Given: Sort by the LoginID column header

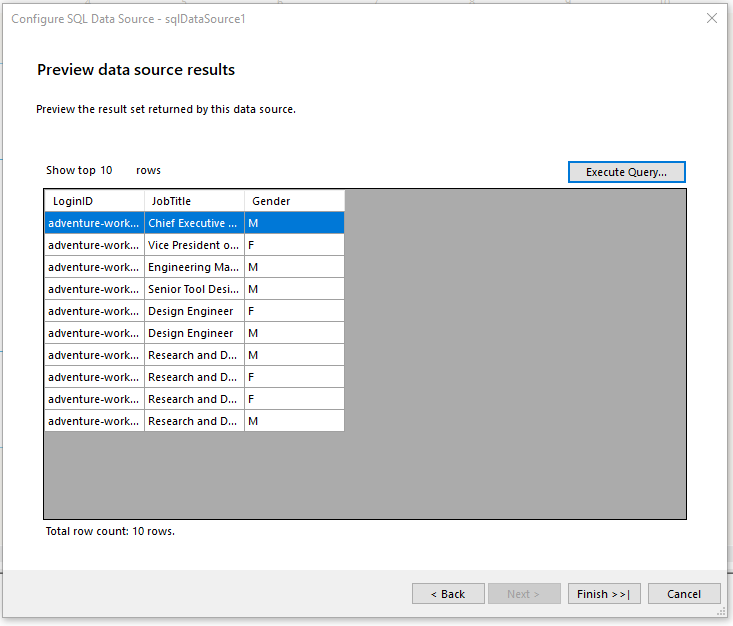Looking at the screenshot, I should pyautogui.click(x=94, y=201).
